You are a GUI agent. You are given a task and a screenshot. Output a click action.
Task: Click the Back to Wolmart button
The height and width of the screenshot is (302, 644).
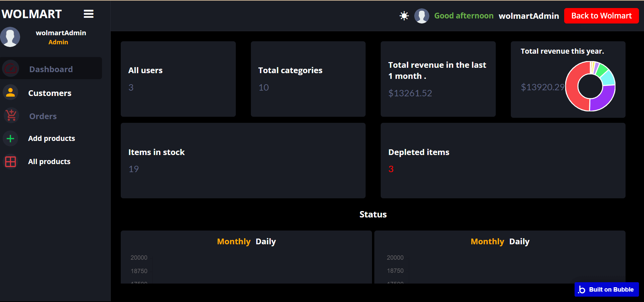point(601,16)
